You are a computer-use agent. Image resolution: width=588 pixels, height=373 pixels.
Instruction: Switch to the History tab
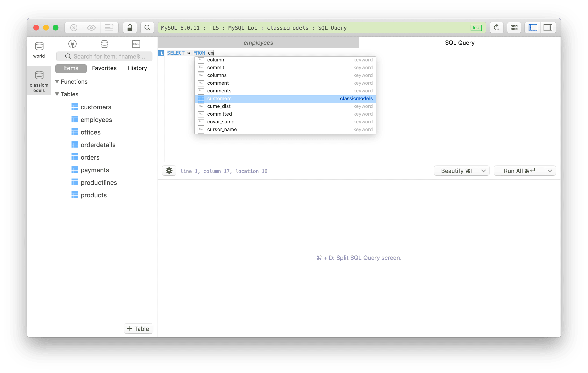coord(137,68)
